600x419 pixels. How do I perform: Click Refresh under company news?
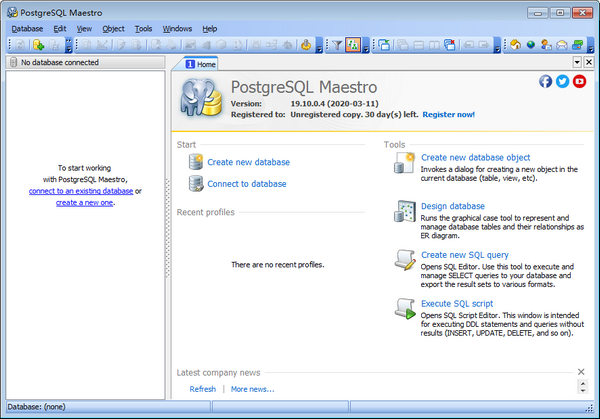pos(202,389)
